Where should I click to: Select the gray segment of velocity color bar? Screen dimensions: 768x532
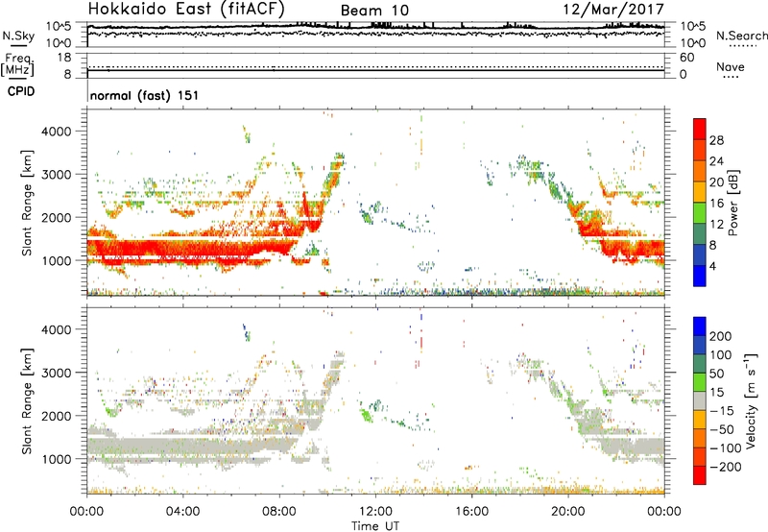coord(700,400)
